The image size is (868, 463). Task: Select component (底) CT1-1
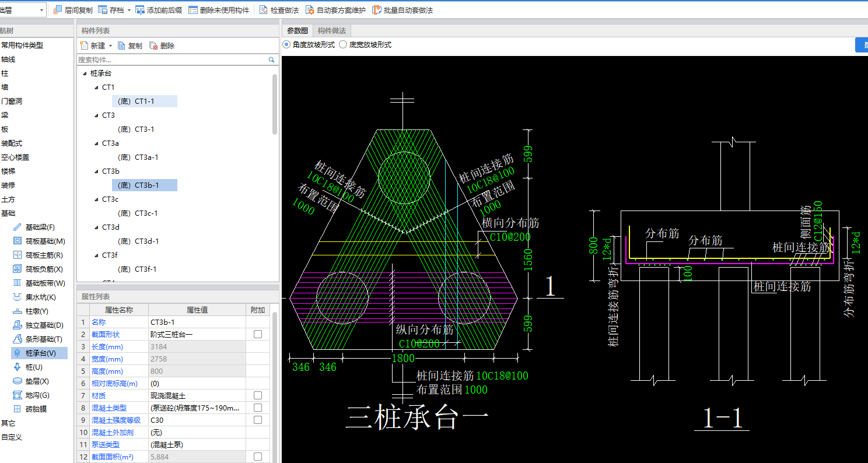pos(144,101)
